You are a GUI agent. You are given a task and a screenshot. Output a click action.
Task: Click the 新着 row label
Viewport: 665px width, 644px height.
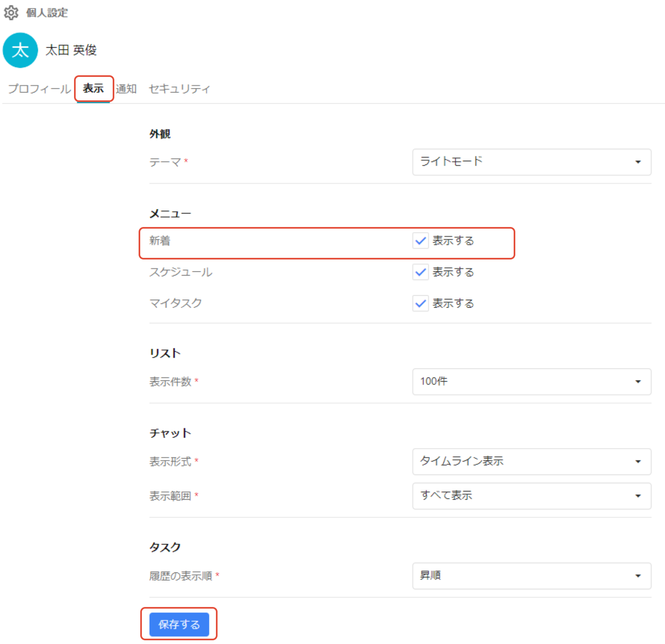pyautogui.click(x=160, y=241)
